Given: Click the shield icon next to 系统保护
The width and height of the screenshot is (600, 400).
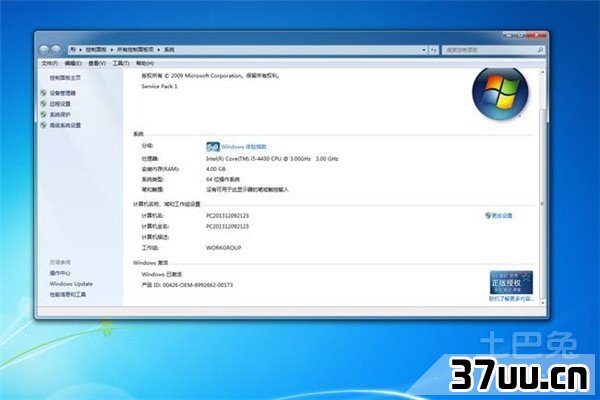Looking at the screenshot, I should pyautogui.click(x=44, y=114).
